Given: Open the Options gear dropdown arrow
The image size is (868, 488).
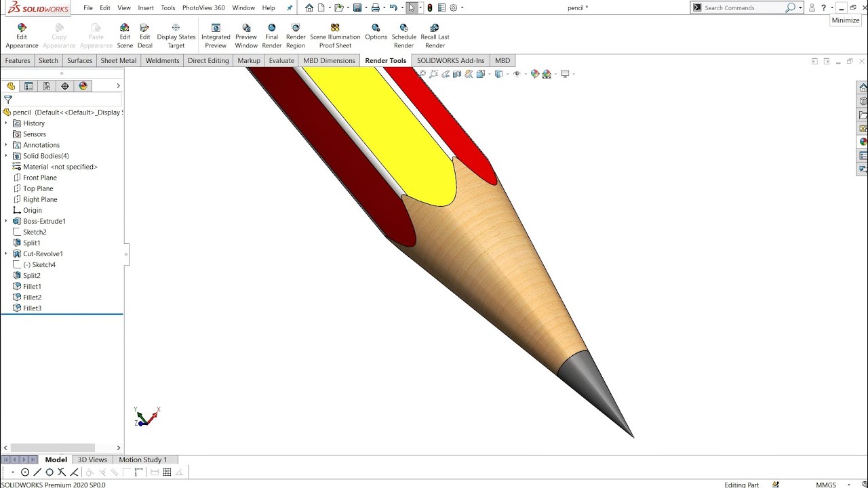Looking at the screenshot, I should (x=462, y=8).
